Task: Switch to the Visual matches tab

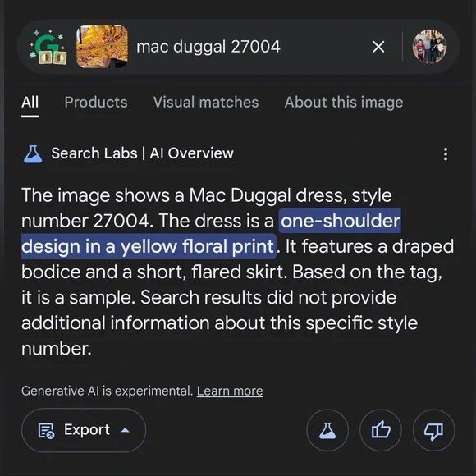Action: tap(206, 103)
